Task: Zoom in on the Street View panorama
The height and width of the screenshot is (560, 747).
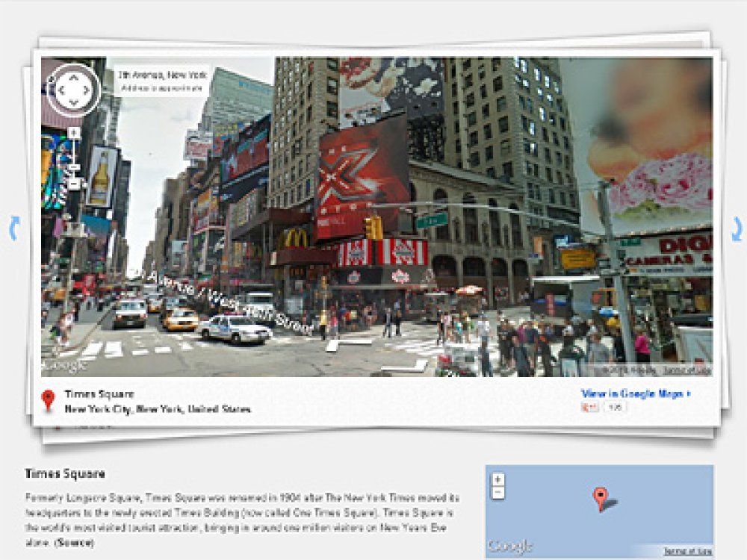Action: pyautogui.click(x=73, y=133)
